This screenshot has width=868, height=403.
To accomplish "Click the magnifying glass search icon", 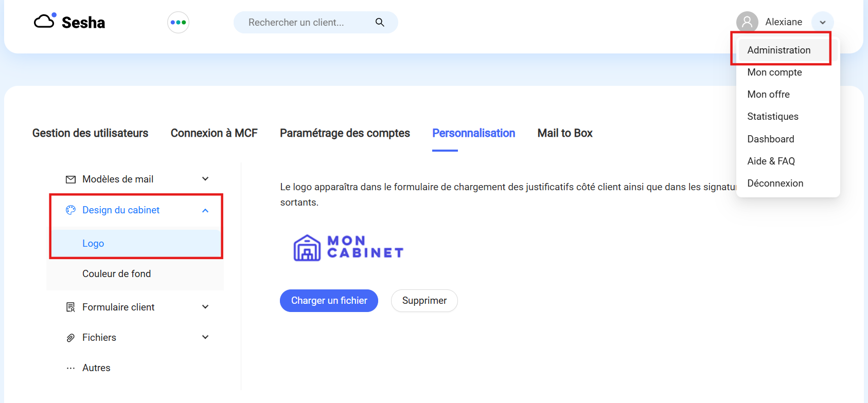I will [x=380, y=22].
